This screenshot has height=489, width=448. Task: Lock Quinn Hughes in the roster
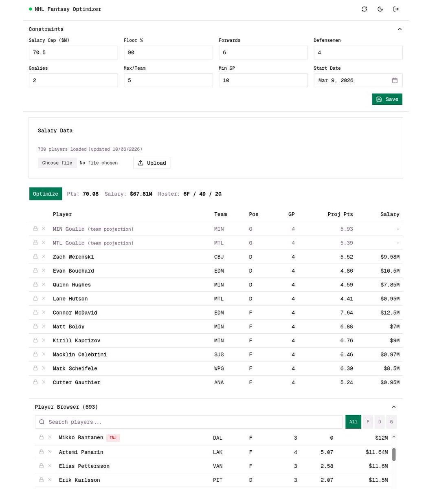[x=35, y=284]
